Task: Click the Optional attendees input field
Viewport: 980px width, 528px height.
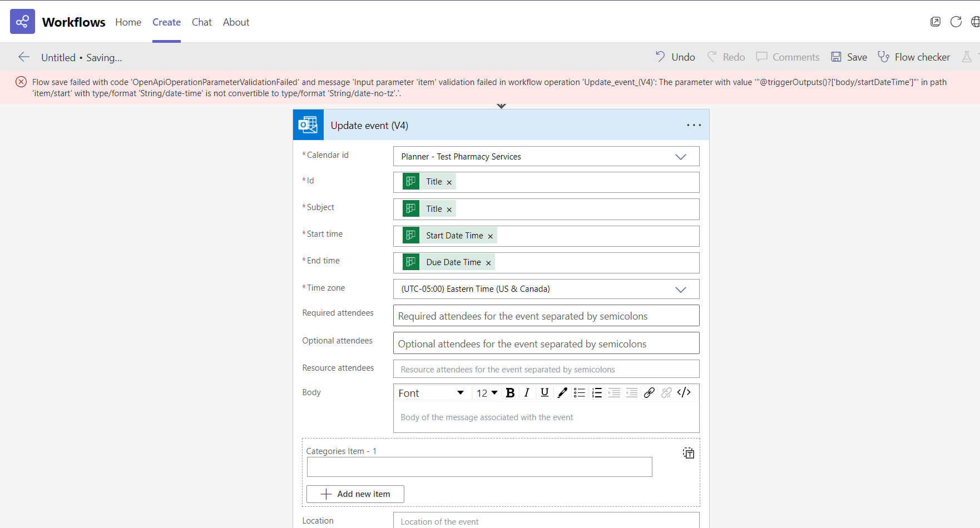Action: [x=546, y=343]
